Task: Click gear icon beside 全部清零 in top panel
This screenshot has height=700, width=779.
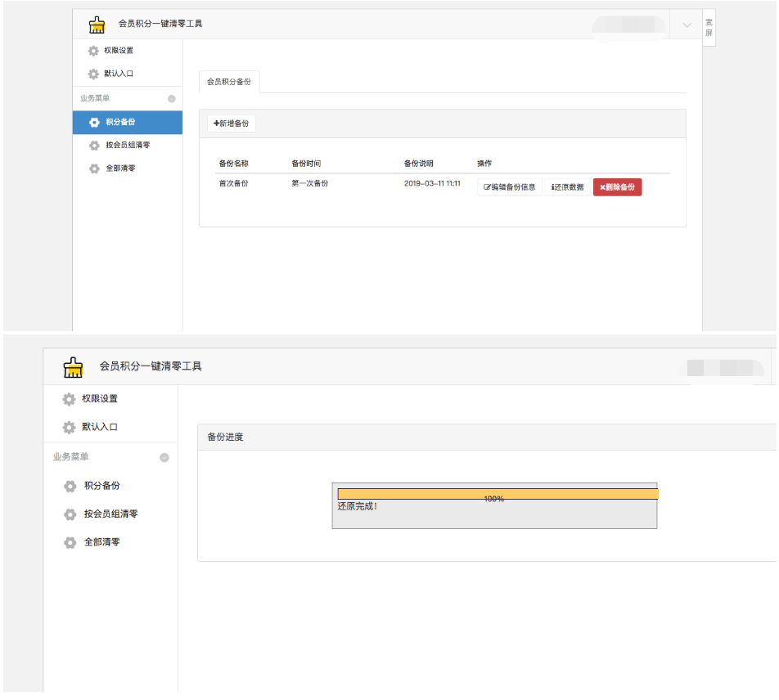Action: [x=94, y=168]
